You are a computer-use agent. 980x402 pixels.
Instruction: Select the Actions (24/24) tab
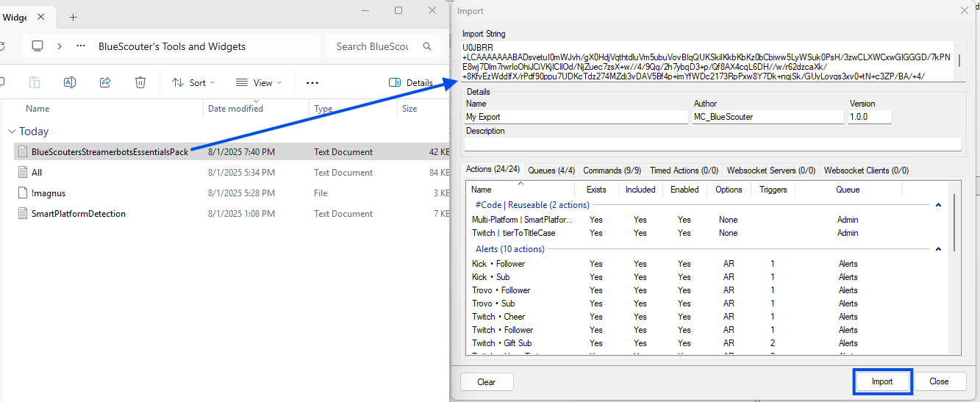click(493, 169)
